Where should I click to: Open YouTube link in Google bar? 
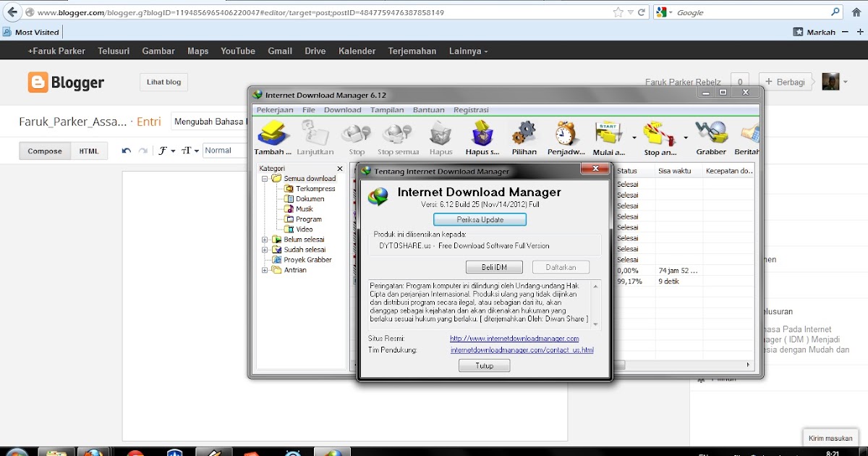click(238, 51)
